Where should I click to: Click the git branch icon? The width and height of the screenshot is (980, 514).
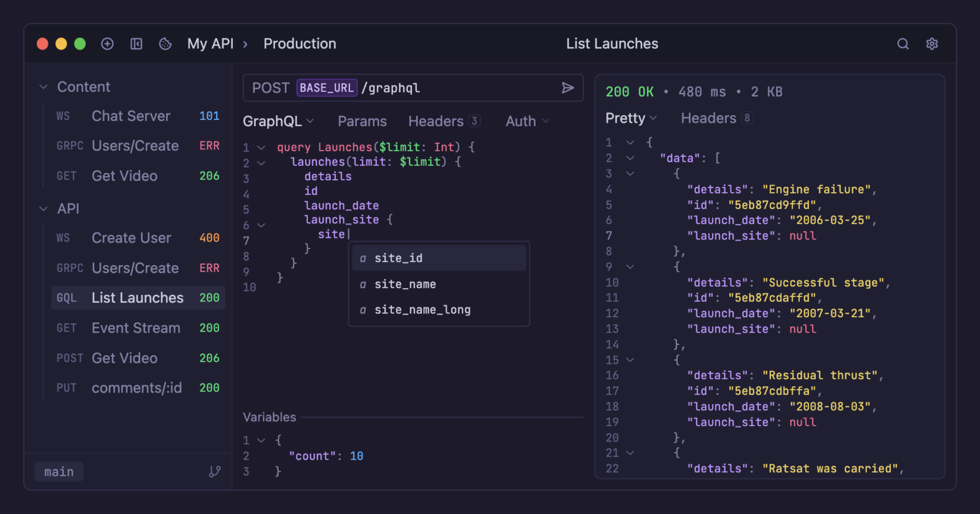[x=215, y=472]
